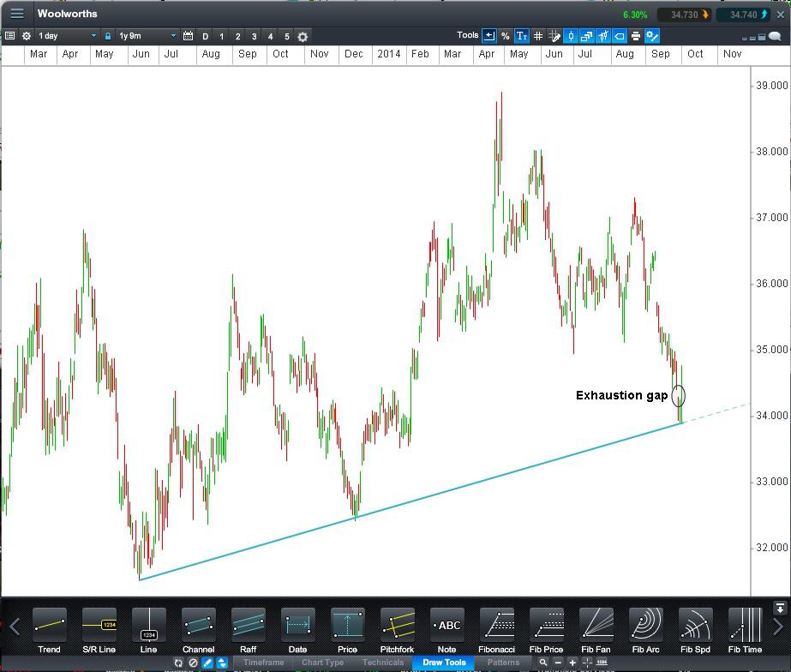
Task: Add a Note with the ABC tool
Action: pos(446,630)
